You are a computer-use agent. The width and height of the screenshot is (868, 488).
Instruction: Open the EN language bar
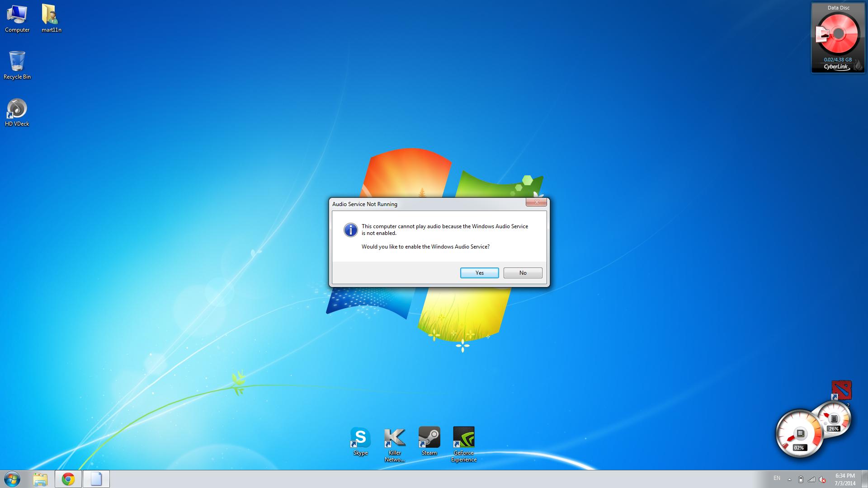point(777,478)
